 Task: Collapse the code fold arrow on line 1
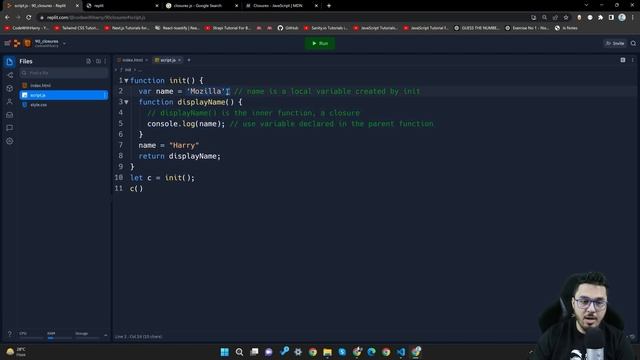(x=126, y=80)
